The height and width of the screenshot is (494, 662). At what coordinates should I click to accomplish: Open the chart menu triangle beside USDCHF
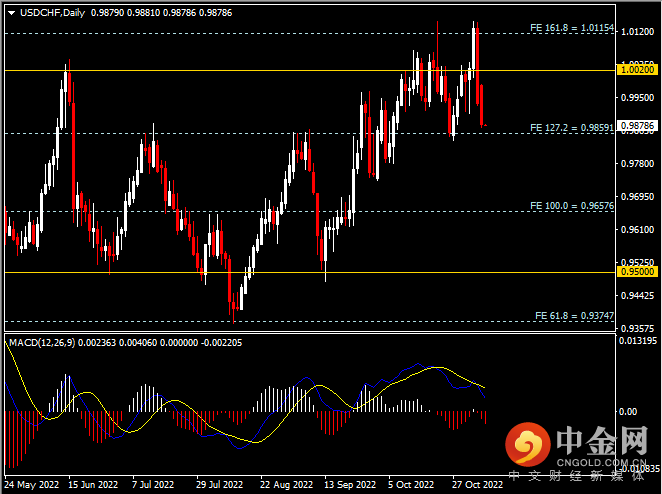click(x=11, y=13)
